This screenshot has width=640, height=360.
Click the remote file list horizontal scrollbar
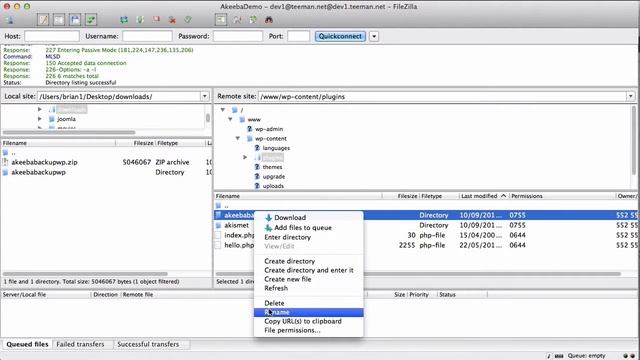[418, 274]
